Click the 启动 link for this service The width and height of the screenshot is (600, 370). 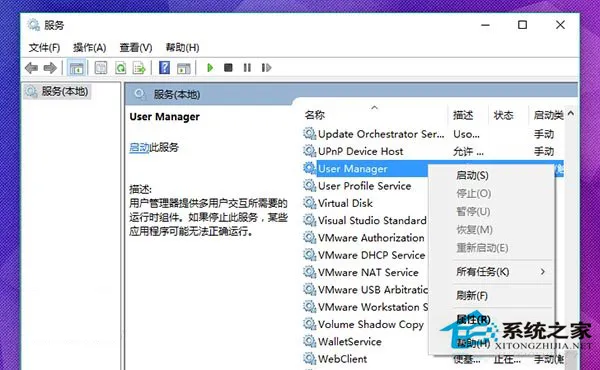[139, 147]
